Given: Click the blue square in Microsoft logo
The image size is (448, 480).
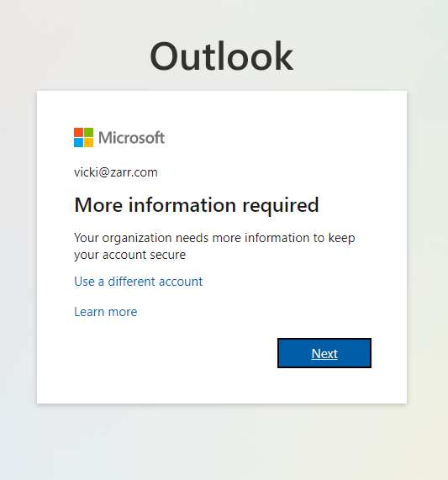Looking at the screenshot, I should point(78,143).
